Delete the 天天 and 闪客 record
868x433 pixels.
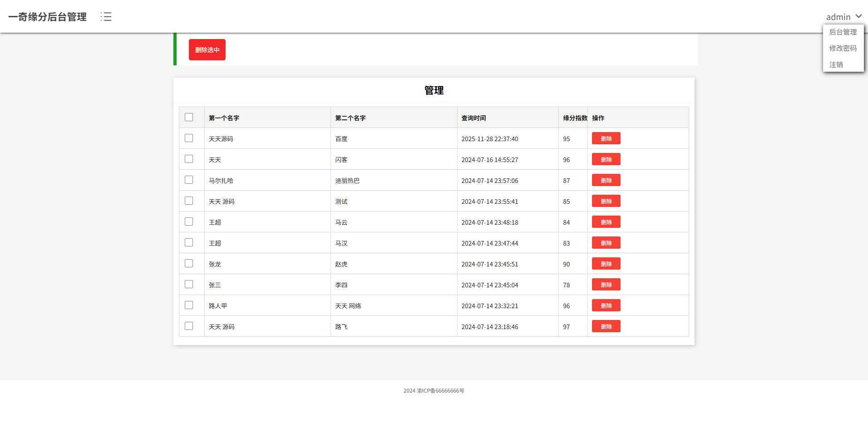606,159
